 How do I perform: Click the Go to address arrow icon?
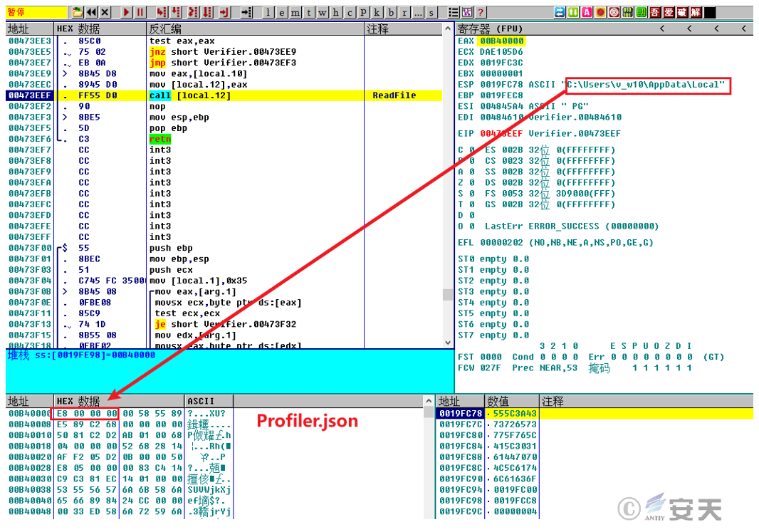click(246, 12)
